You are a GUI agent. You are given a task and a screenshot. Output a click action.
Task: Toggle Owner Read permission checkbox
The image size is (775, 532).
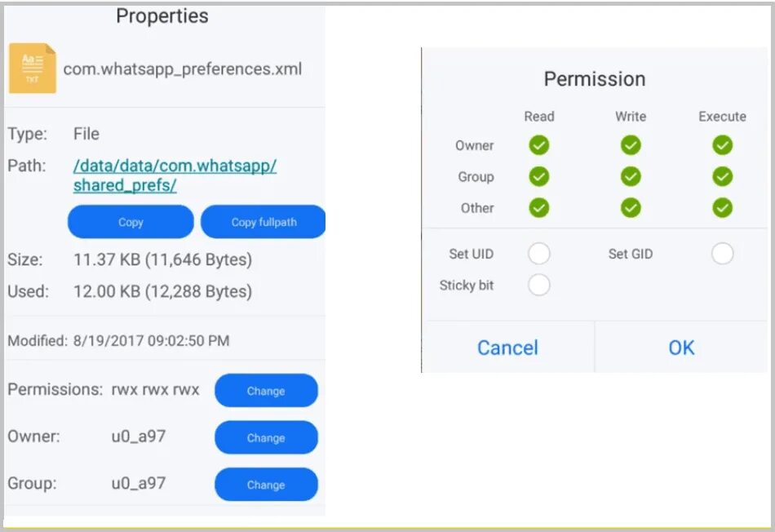click(538, 145)
